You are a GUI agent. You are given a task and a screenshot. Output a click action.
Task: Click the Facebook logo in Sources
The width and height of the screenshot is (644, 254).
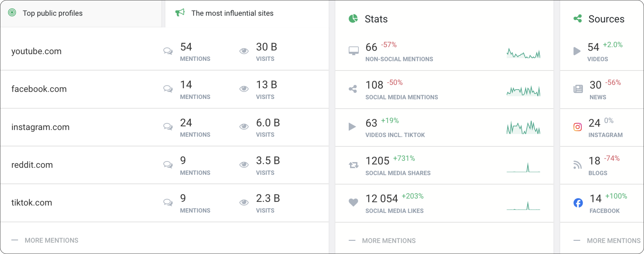tap(578, 203)
